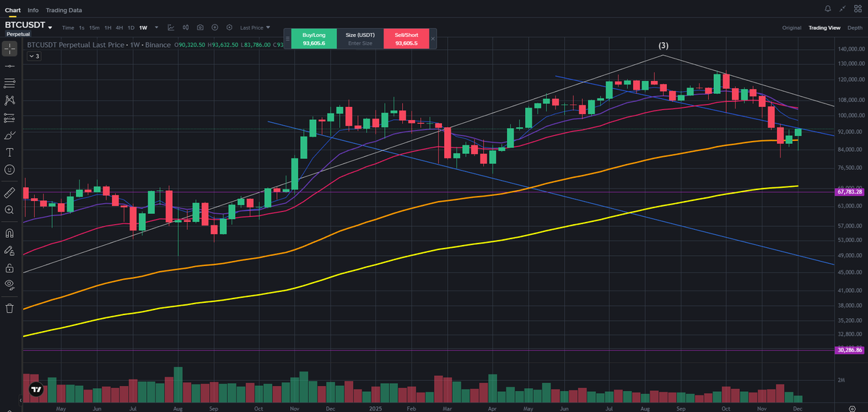The width and height of the screenshot is (868, 412).
Task: Toggle hide all drawings eye icon
Action: click(x=9, y=286)
